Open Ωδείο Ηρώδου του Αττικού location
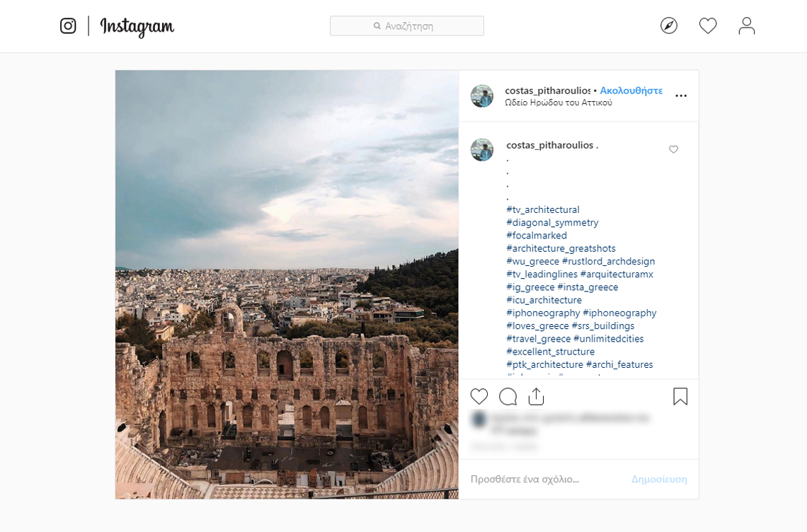Viewport: 807px width, 532px height. pos(558,103)
